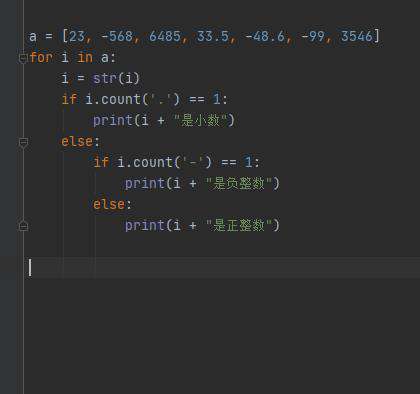Image resolution: width=420 pixels, height=394 pixels.
Task: Click the number 3546 at list end
Action: (357, 36)
